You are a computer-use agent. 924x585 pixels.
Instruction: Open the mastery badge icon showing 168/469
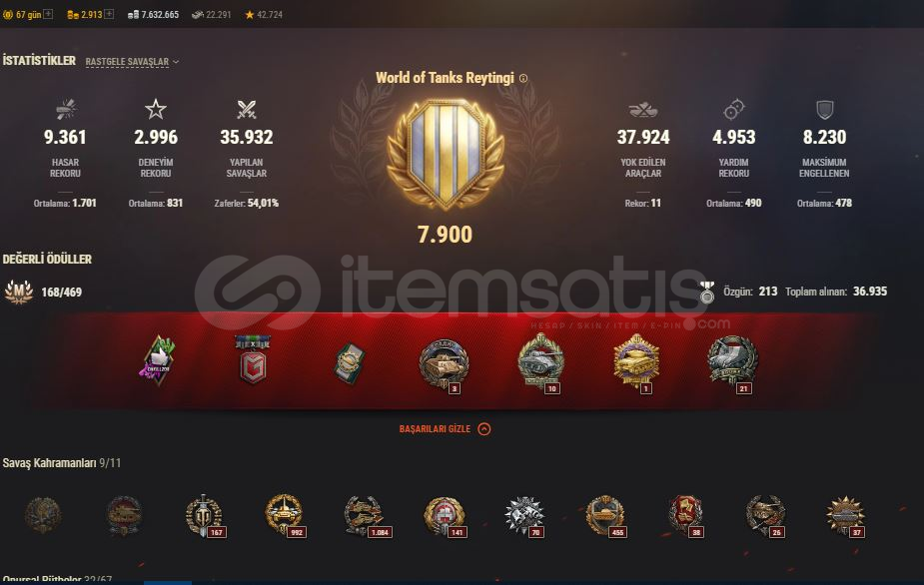coord(19,292)
